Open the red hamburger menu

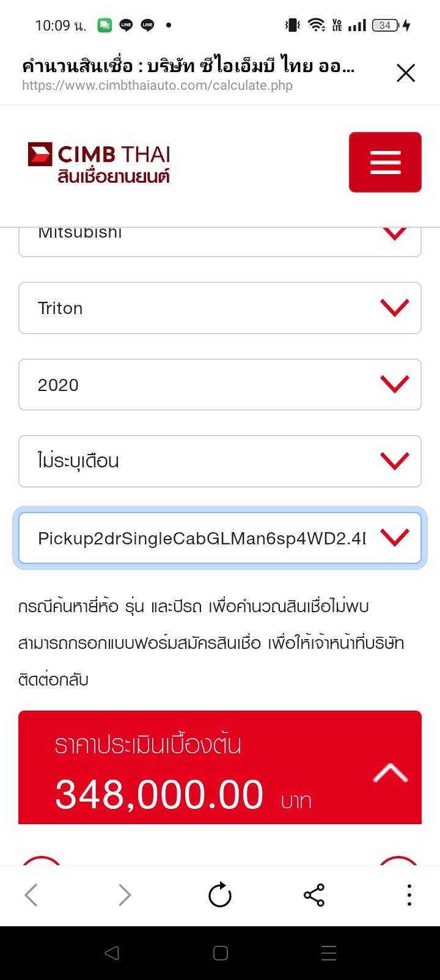click(x=385, y=163)
